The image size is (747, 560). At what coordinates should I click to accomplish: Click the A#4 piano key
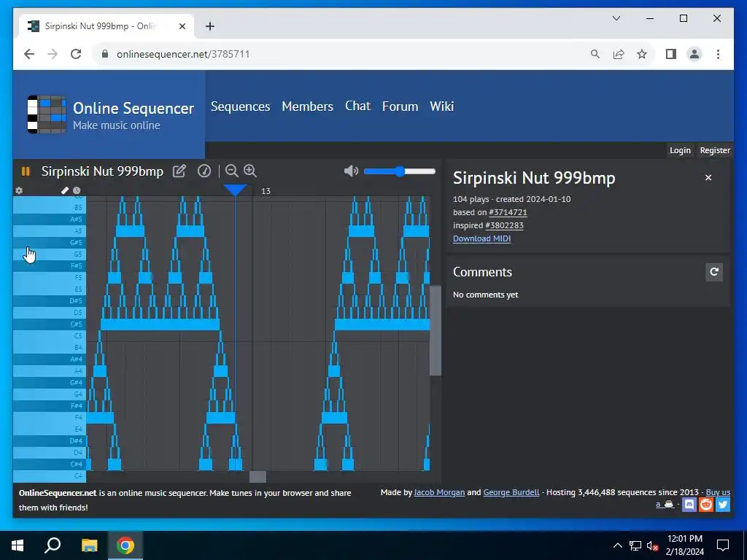[x=49, y=359]
